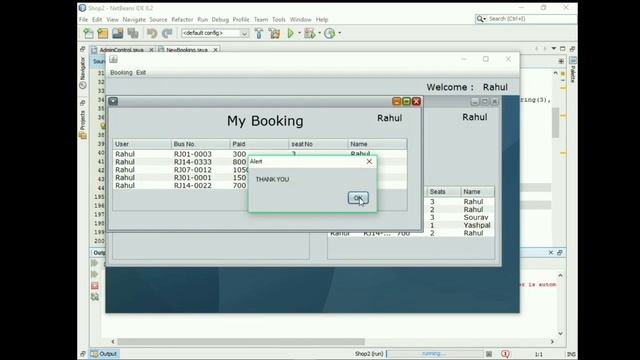Open the Navigator side panel
This screenshot has width=640, height=360.
click(83, 73)
